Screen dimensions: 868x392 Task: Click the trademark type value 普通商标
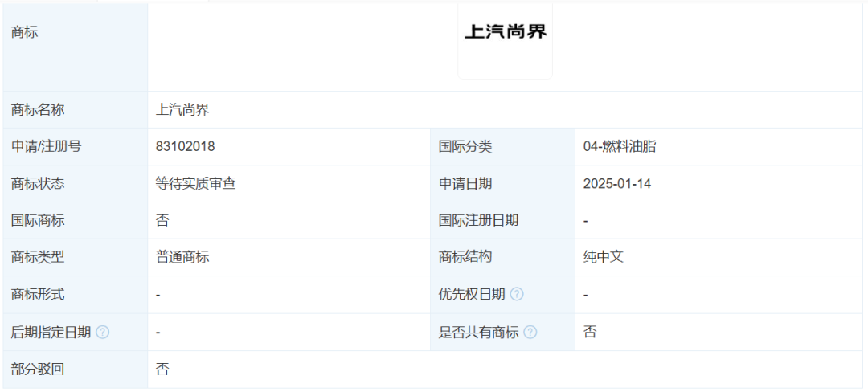(x=182, y=257)
